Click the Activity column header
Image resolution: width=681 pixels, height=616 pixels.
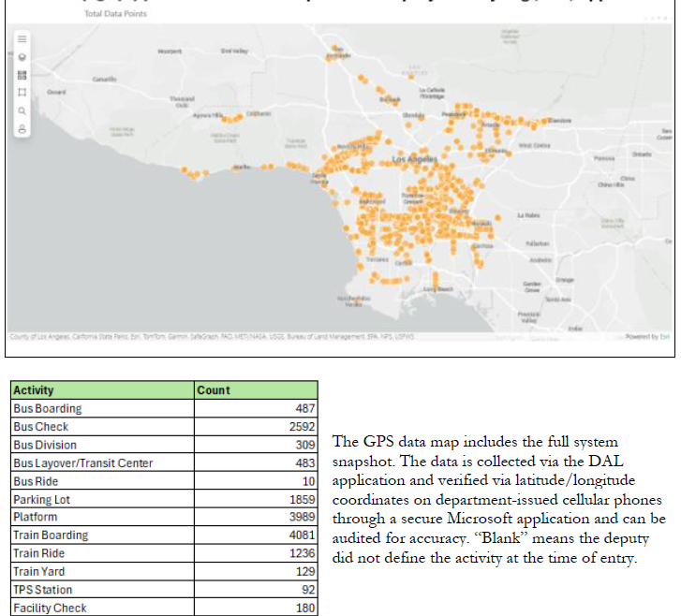pos(34,390)
